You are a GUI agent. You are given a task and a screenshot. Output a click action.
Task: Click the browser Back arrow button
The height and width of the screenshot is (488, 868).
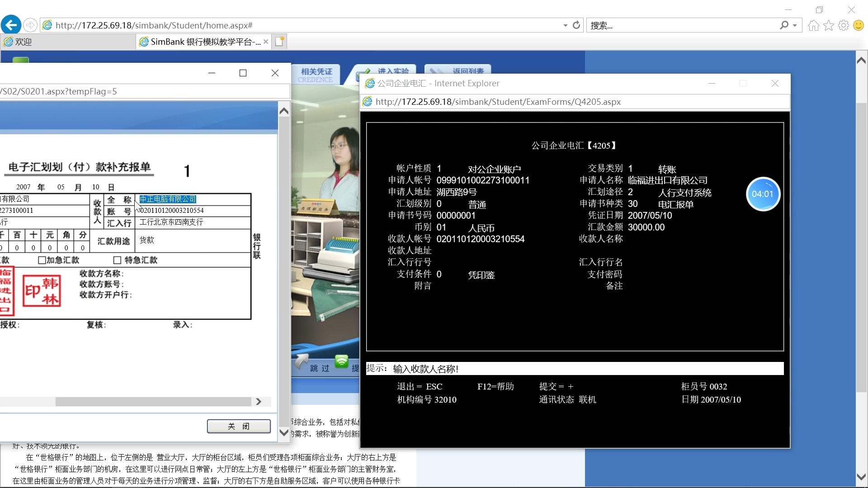point(11,25)
